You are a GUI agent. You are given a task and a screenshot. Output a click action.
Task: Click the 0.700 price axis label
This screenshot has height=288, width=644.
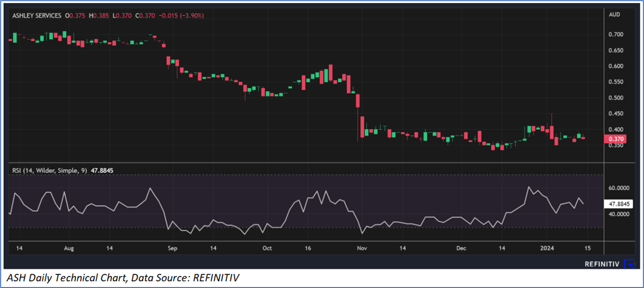(x=616, y=34)
